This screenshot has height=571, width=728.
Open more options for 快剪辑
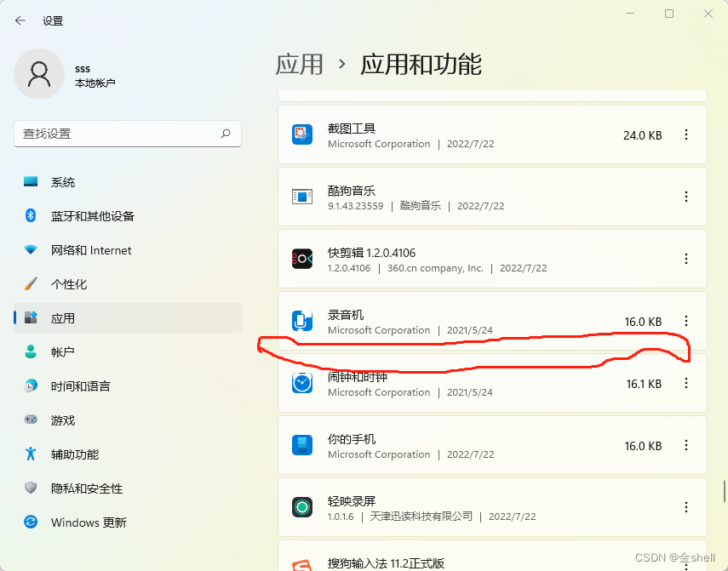pos(686,259)
